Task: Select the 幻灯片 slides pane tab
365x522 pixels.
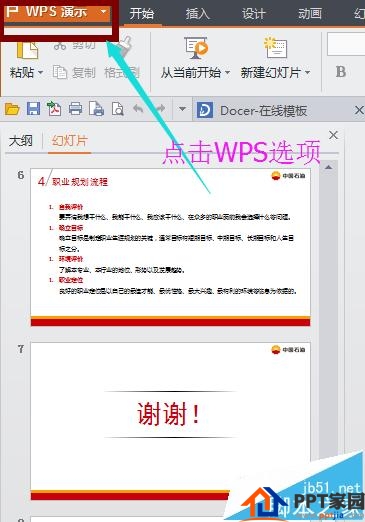Action: [70, 141]
